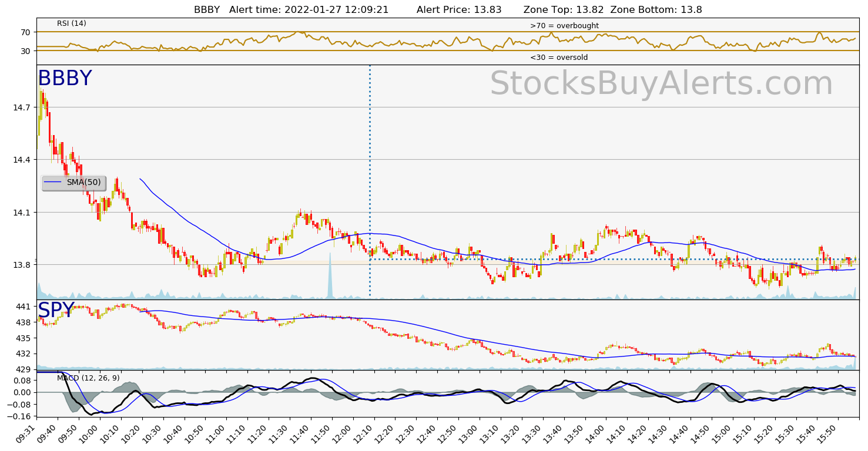Click the RSI axis tick "30"
Image resolution: width=868 pixels, height=451 pixels.
[25, 51]
